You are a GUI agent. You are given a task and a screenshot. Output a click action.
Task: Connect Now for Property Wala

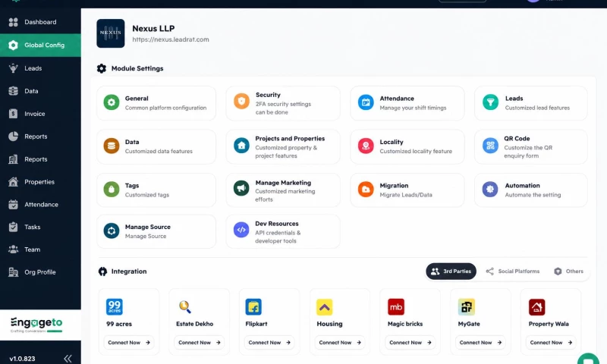(551, 342)
